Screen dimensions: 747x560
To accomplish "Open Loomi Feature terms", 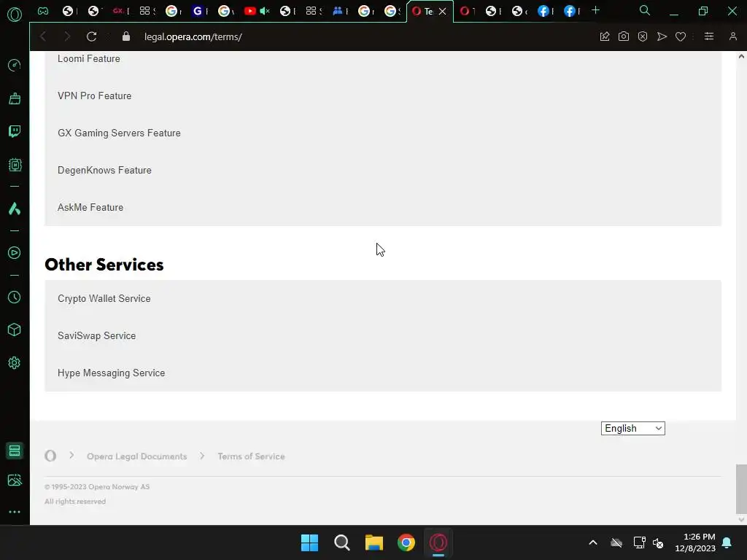I will 88,58.
